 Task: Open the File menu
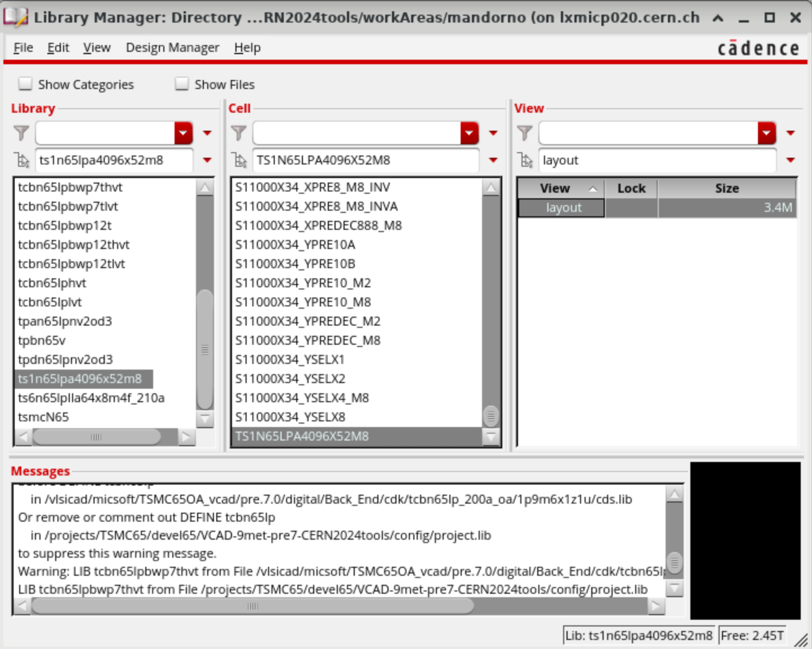23,48
